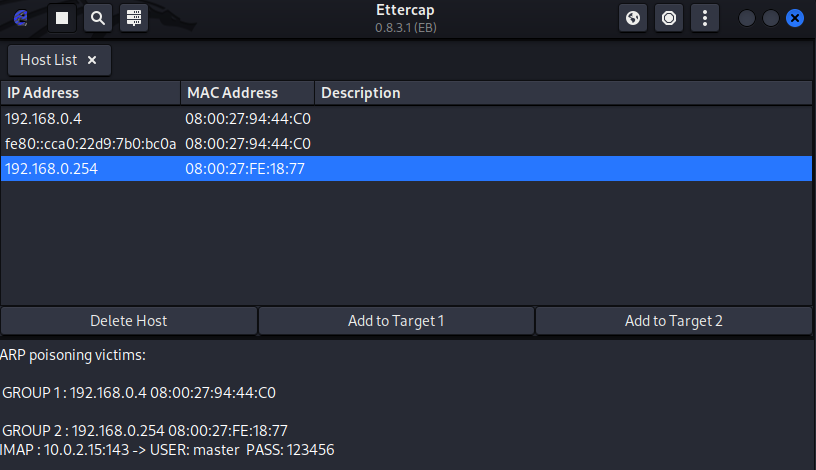The width and height of the screenshot is (816, 470).
Task: Click Add to Target 1
Action: pos(396,321)
